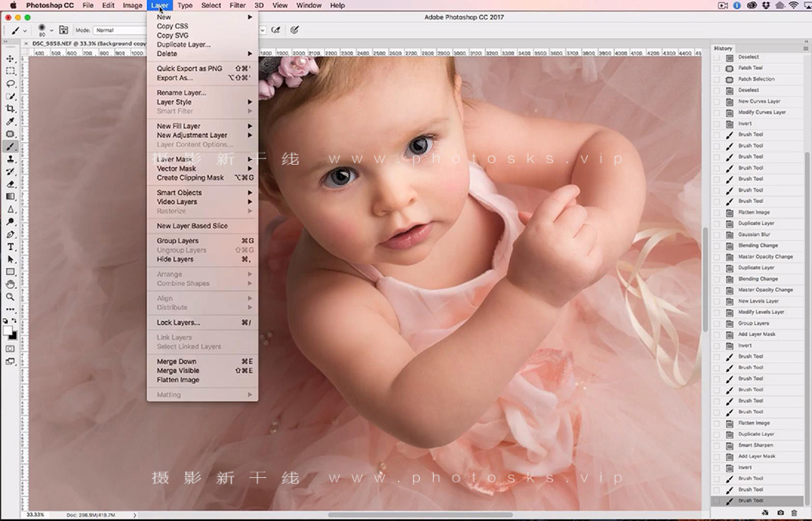Viewport: 812px width, 521px height.
Task: Select the Move tool
Action: pyautogui.click(x=11, y=58)
